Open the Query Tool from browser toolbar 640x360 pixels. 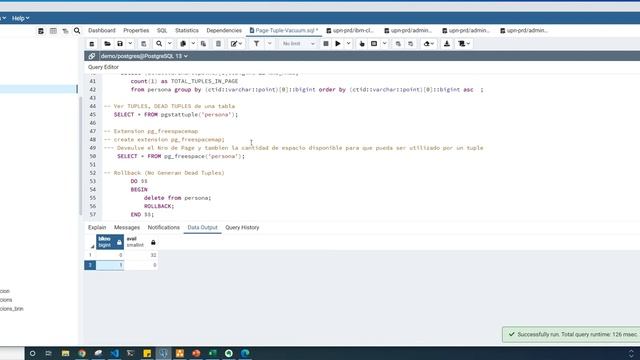(x=41, y=31)
